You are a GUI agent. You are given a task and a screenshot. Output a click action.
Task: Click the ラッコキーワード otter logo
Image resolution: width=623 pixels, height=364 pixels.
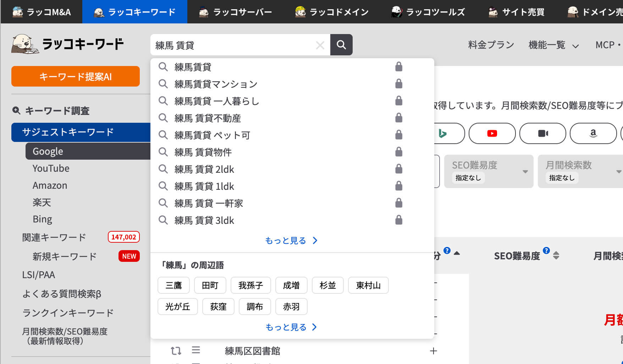click(67, 44)
